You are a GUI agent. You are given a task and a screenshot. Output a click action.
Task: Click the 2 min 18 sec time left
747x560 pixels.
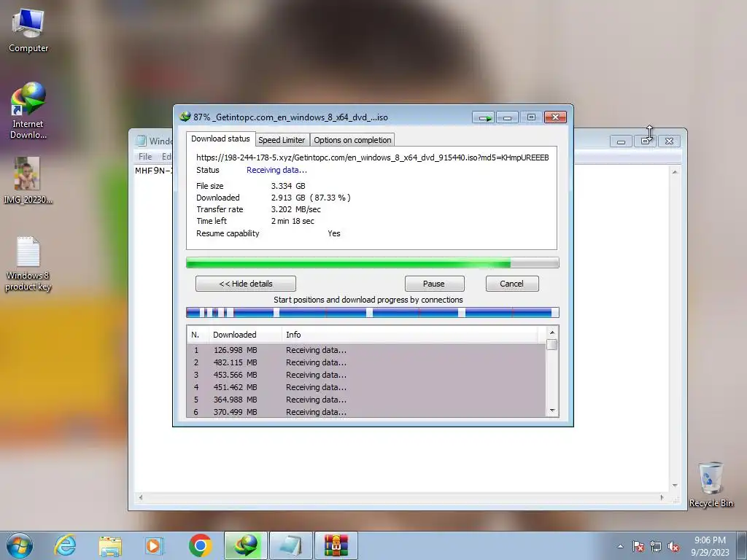[x=293, y=221]
